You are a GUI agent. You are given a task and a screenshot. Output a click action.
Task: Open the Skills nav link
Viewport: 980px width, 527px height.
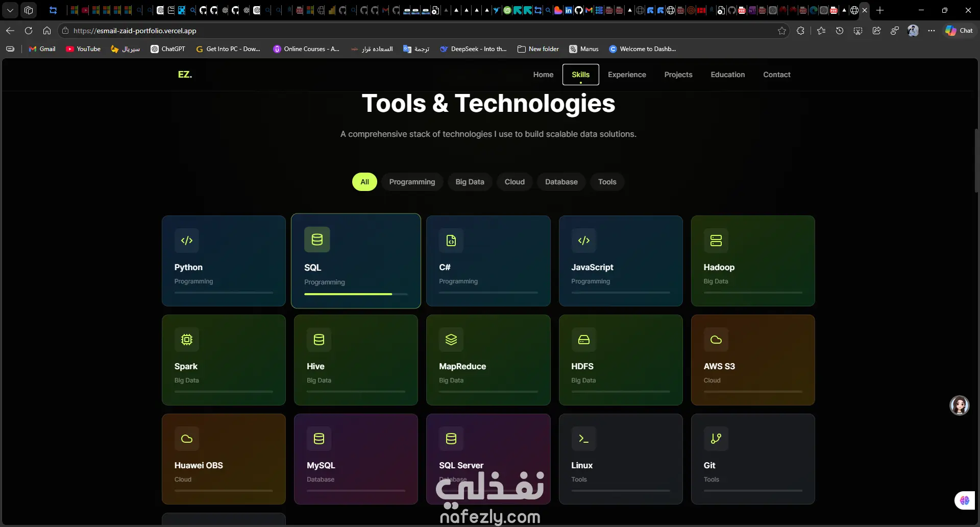coord(581,75)
